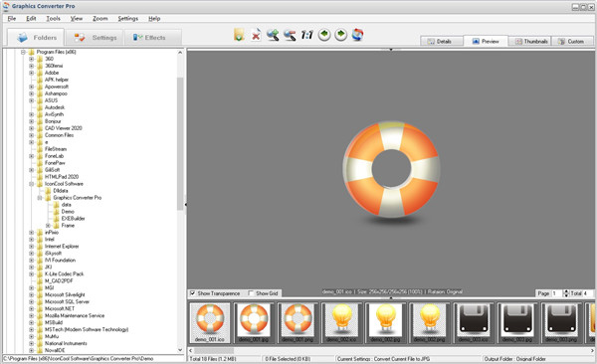Click the Convert and Save toolbar icon
Viewport: 597px width, 364px height.
pyautogui.click(x=239, y=35)
